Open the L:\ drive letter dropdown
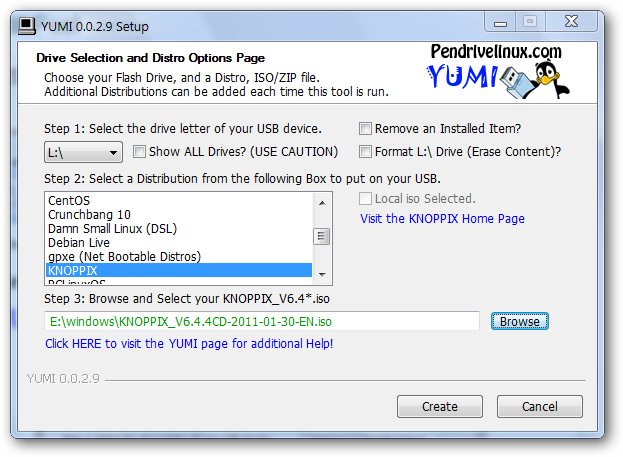 click(x=83, y=152)
